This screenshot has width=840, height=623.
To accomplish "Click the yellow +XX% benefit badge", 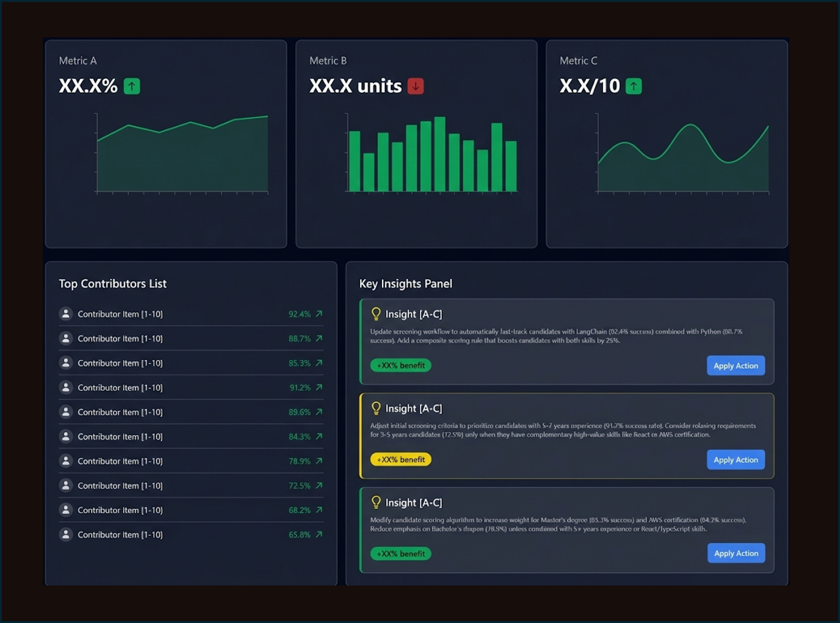I will pyautogui.click(x=401, y=459).
